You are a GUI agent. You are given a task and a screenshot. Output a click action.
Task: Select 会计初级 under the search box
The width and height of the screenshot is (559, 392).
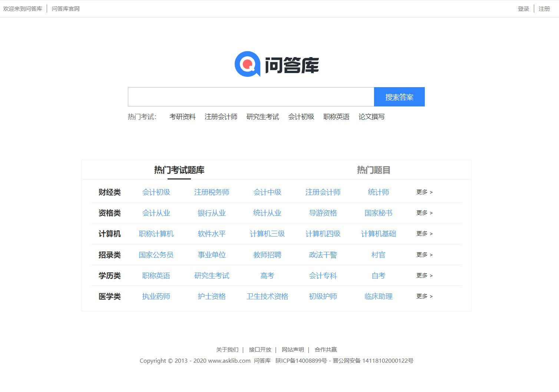(301, 117)
